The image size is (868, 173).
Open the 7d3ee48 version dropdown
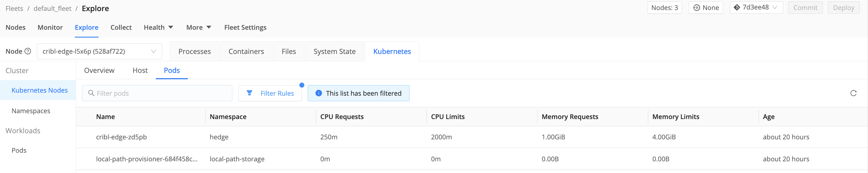756,8
